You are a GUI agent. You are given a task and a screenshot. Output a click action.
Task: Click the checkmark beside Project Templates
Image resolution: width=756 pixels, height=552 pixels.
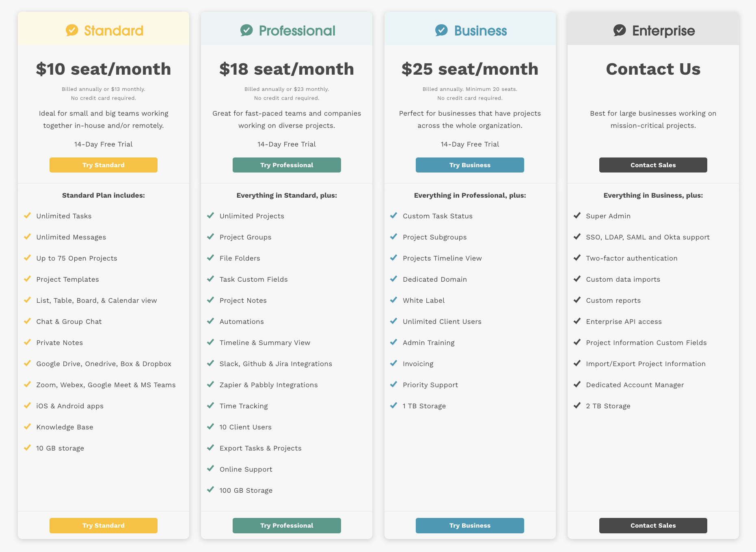point(27,279)
